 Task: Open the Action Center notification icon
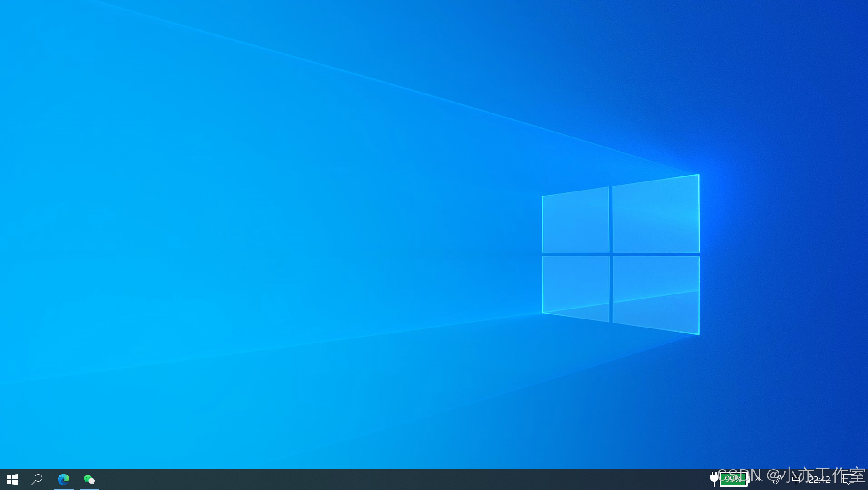coord(848,480)
